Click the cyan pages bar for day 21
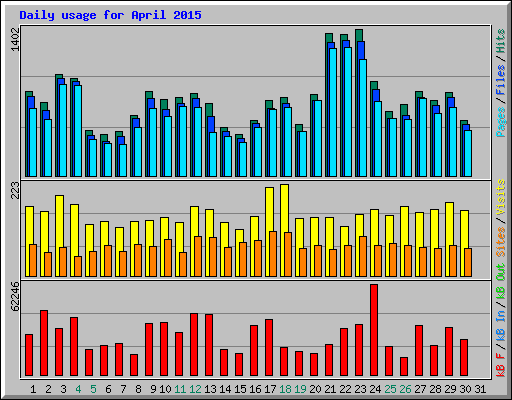 coord(333,112)
